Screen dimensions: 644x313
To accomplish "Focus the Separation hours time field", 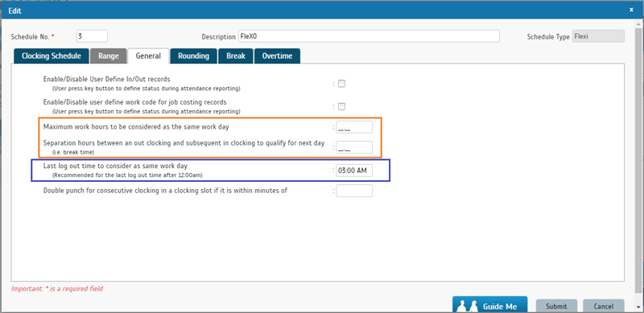I will [354, 147].
